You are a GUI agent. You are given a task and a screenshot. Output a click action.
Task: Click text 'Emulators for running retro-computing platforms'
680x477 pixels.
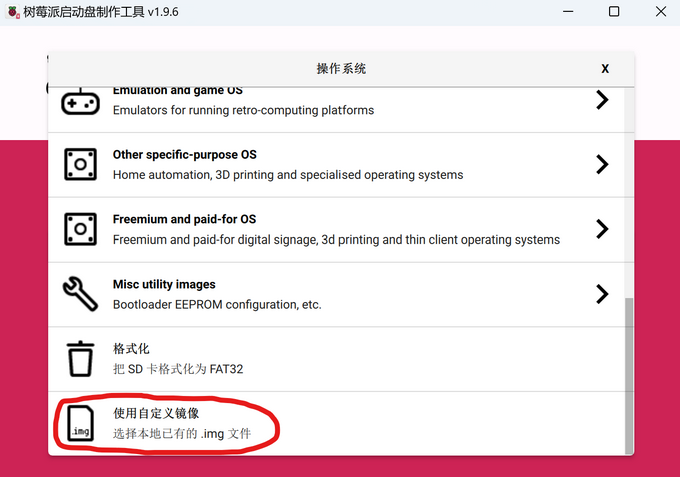point(243,110)
